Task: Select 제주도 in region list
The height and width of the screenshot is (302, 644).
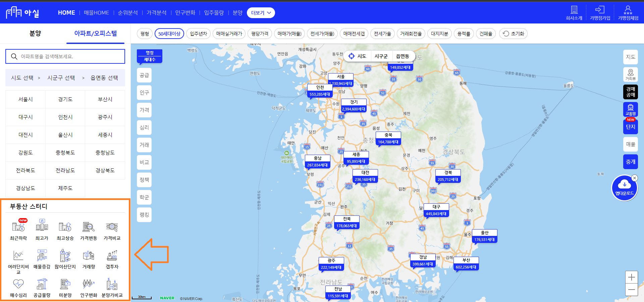Action: click(x=65, y=188)
